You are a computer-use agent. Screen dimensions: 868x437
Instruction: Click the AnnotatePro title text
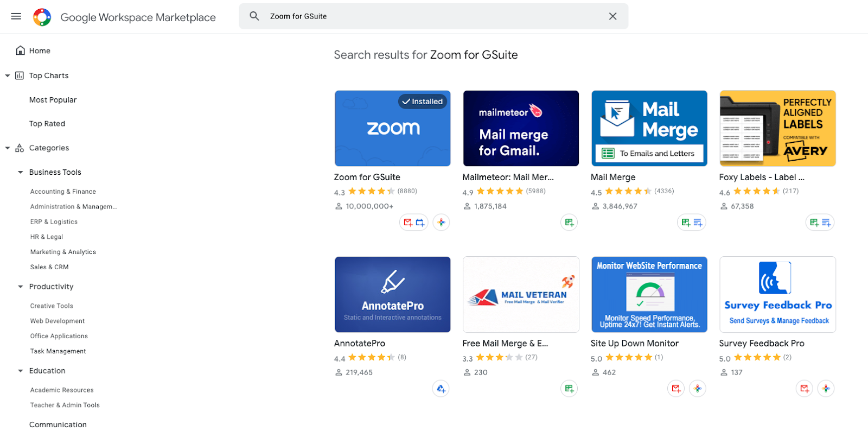pos(360,343)
